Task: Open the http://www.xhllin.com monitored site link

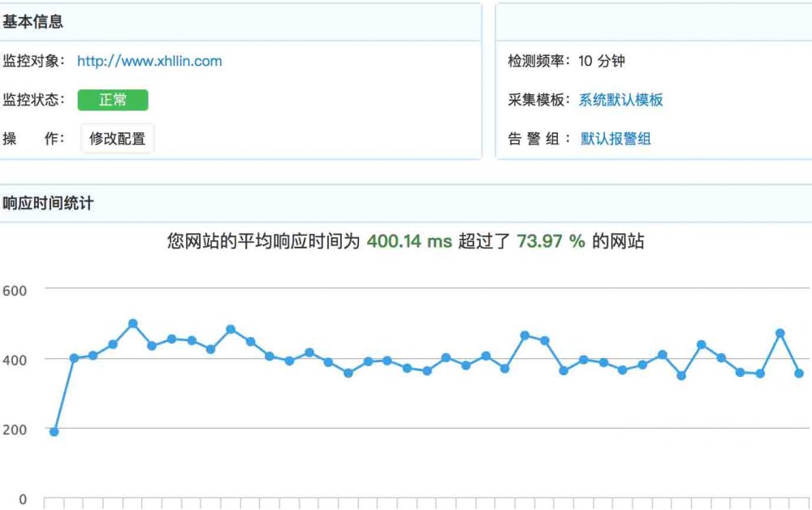Action: click(149, 61)
